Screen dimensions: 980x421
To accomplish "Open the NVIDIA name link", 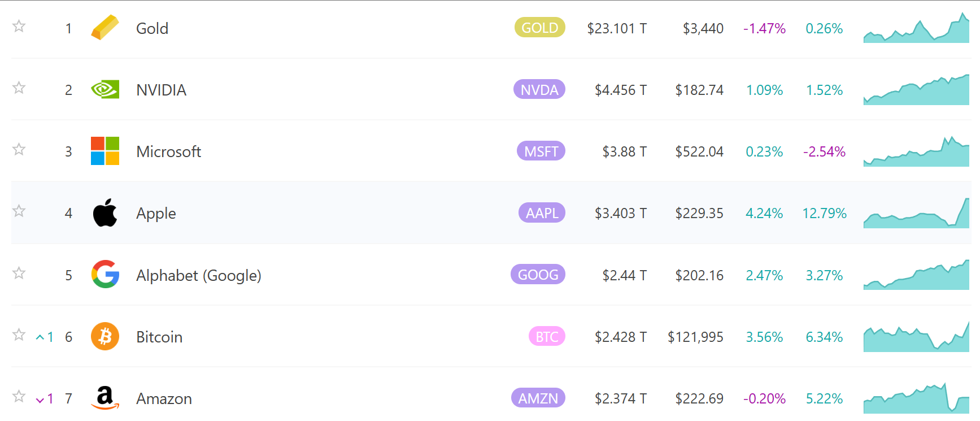I will tap(162, 90).
